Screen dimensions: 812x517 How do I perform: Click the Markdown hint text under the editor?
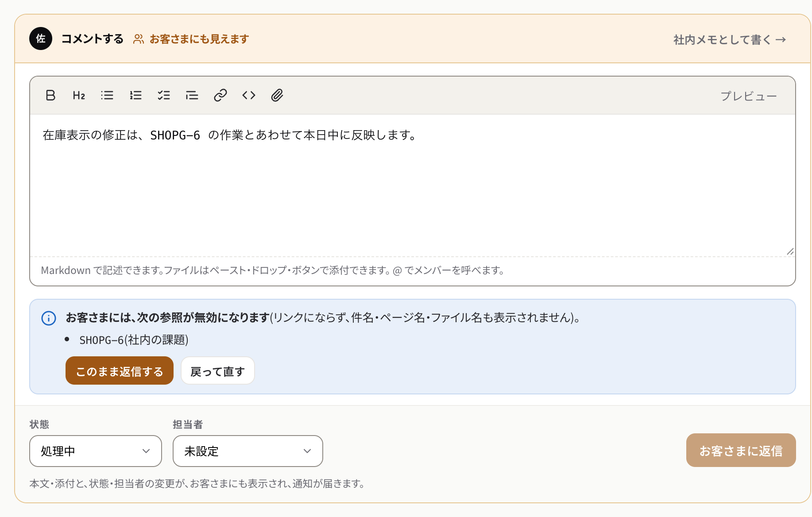(x=273, y=270)
